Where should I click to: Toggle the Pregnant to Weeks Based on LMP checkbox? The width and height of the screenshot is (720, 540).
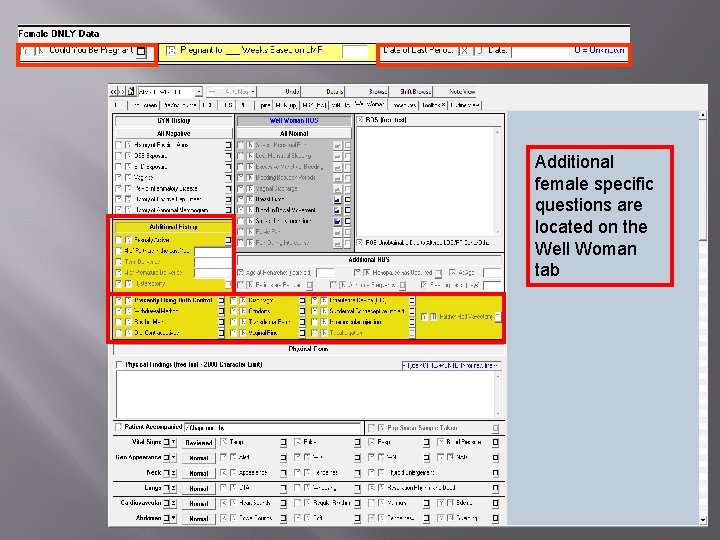(171, 51)
